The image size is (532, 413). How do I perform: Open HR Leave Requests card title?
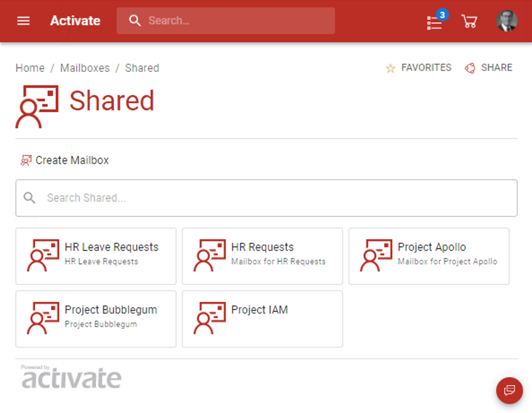coord(112,247)
